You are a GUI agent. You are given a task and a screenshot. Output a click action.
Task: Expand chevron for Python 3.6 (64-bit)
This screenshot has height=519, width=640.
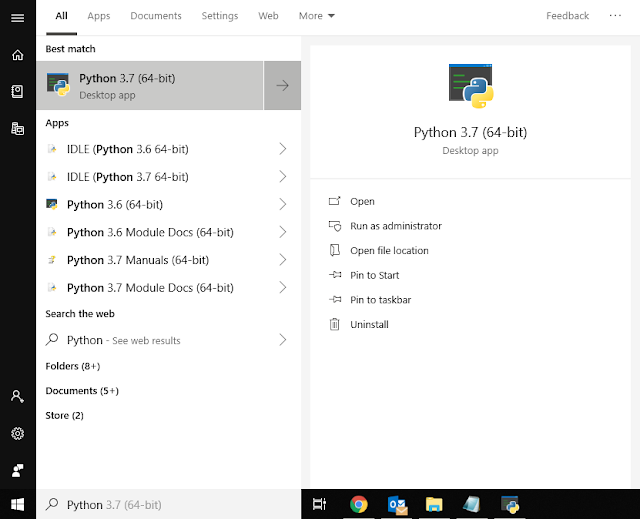click(282, 204)
